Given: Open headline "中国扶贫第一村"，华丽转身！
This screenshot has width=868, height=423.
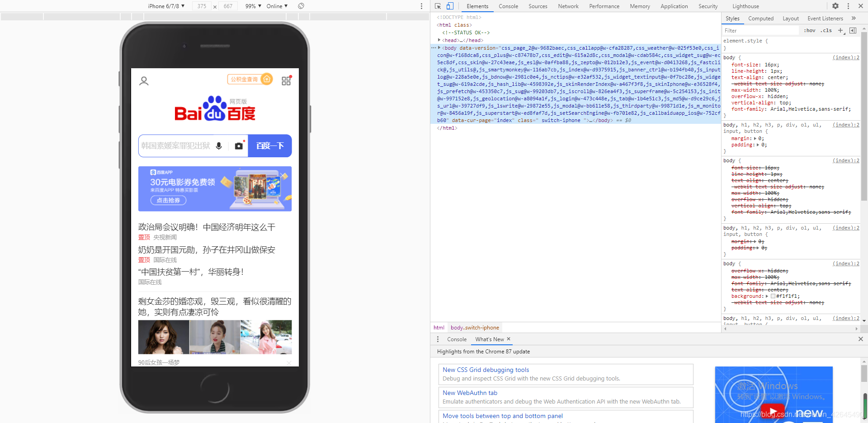Looking at the screenshot, I should pos(192,272).
